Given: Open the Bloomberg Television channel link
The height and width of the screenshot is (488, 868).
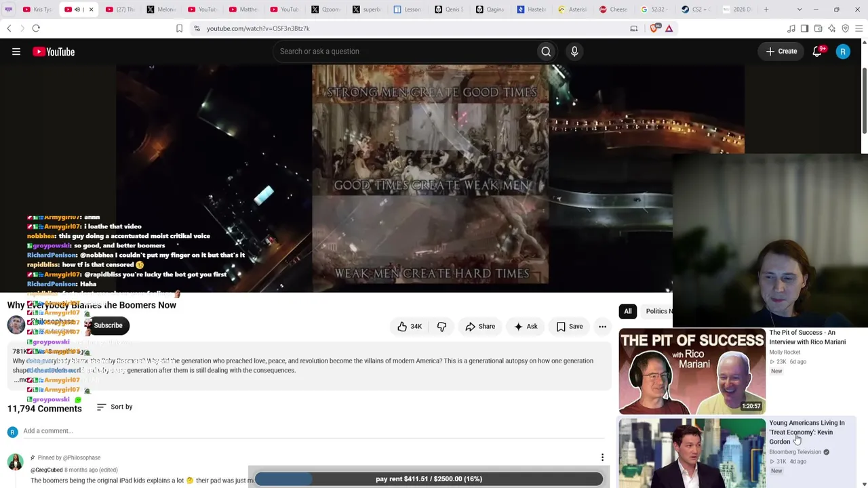Looking at the screenshot, I should 795,452.
